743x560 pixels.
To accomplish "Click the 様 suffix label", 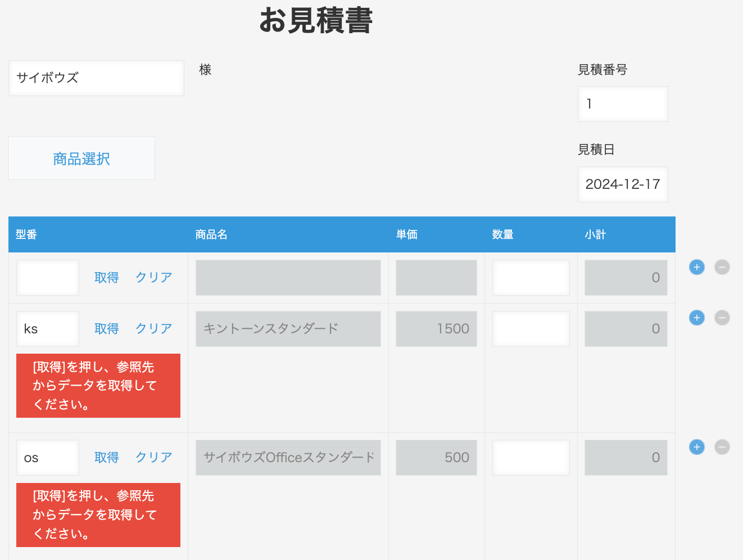I will coord(205,70).
